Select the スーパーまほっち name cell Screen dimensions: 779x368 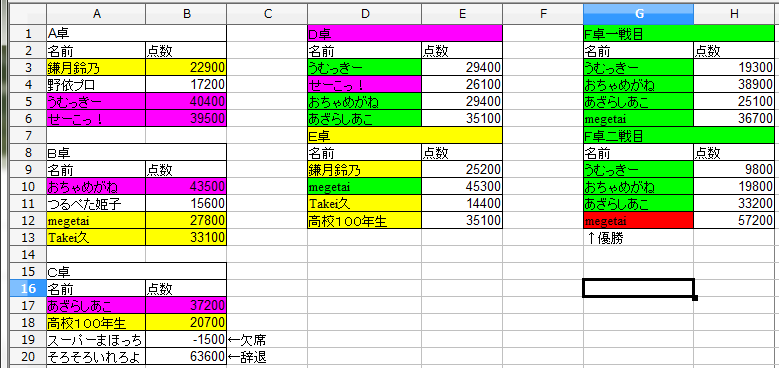point(96,339)
